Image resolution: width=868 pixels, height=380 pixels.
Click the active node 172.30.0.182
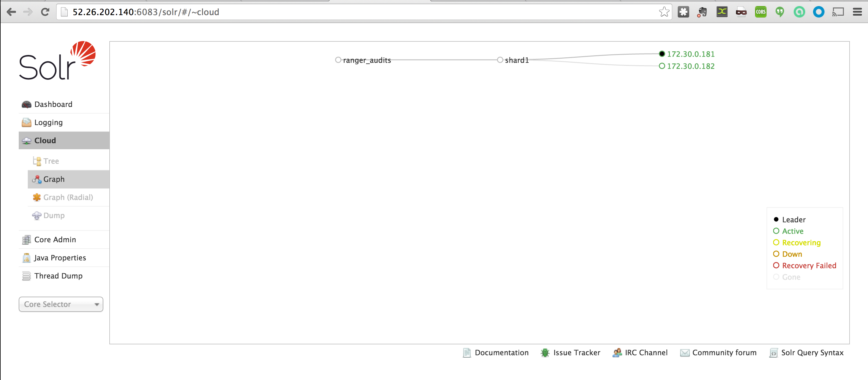coord(690,66)
